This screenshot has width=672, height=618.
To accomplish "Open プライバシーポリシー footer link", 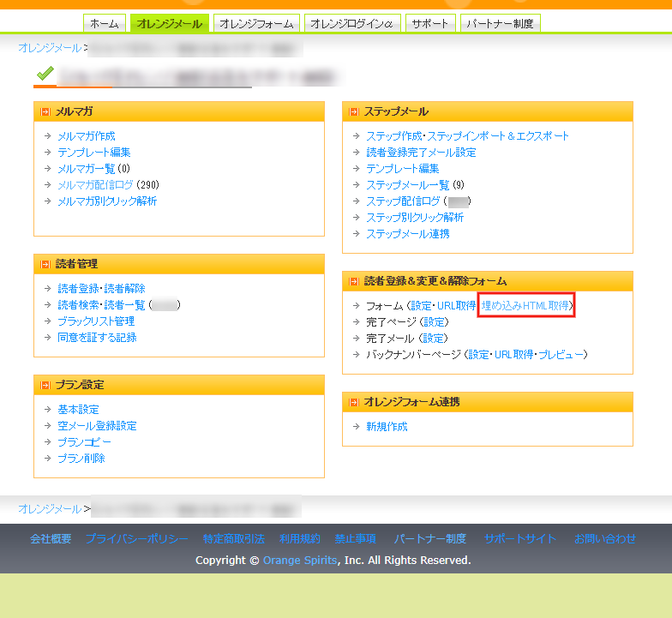I will 137,538.
